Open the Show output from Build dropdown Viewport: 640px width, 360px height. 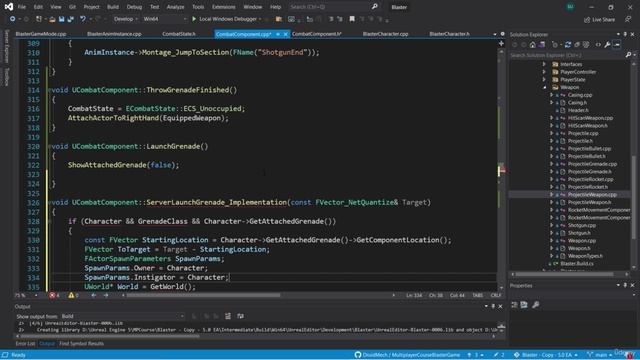(122, 316)
